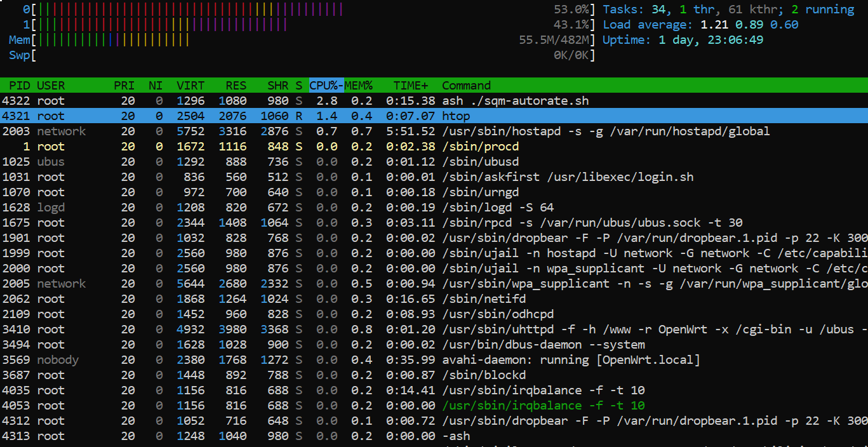Click the CPU 0 usage meter bar
The height and width of the screenshot is (447, 868).
[x=190, y=10]
